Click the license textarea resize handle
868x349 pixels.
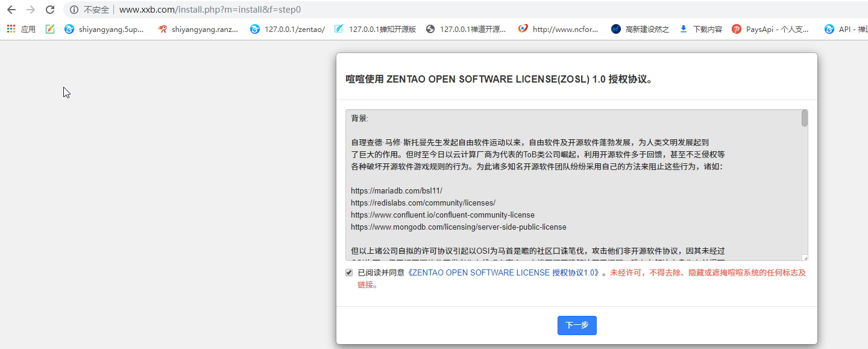click(805, 258)
